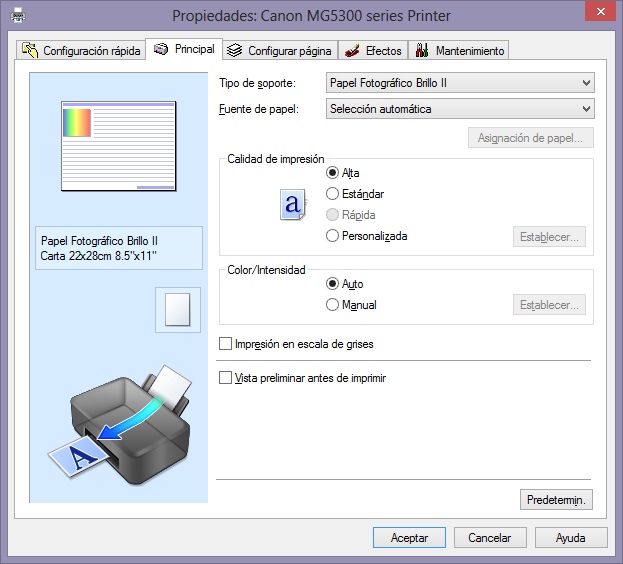Click the portrait page orientation icon
The image size is (623, 564).
pyautogui.click(x=176, y=309)
